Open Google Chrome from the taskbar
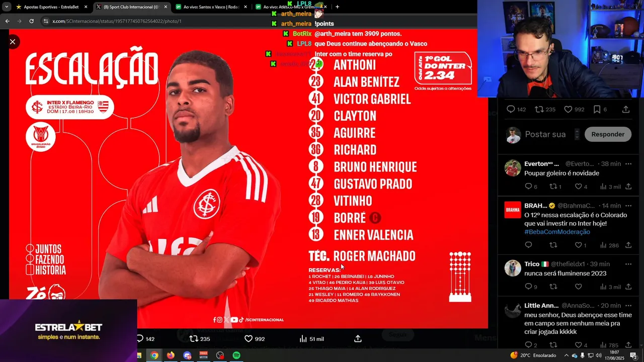This screenshot has width=644, height=362. pyautogui.click(x=154, y=355)
